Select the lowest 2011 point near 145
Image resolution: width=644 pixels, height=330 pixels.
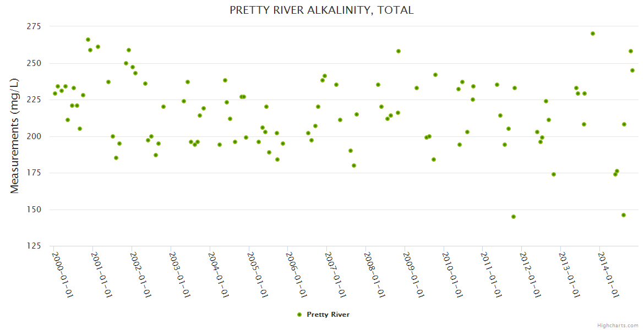pos(514,217)
